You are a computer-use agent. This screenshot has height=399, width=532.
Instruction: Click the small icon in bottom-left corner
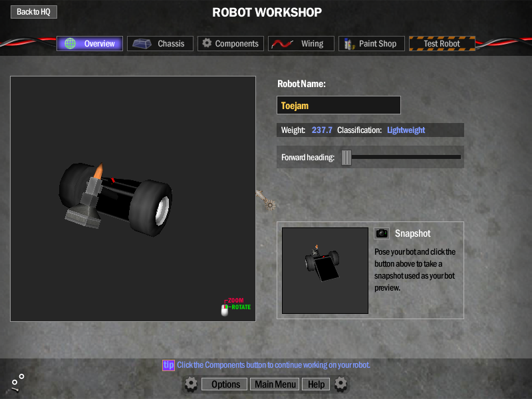tap(17, 382)
